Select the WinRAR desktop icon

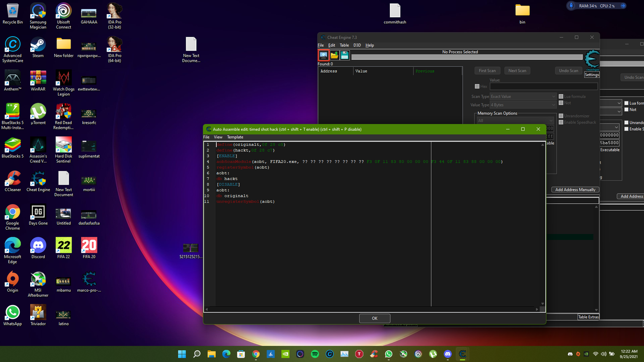[x=38, y=81]
